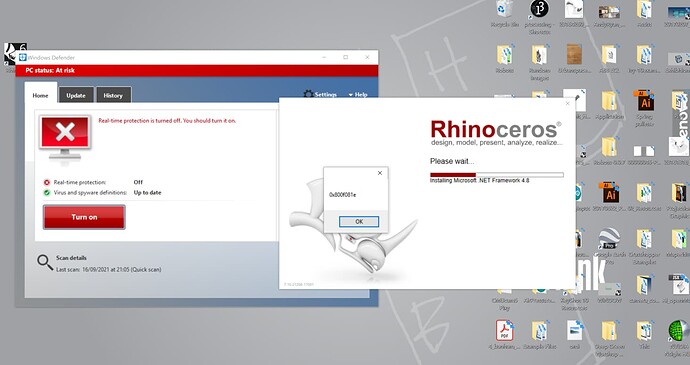Click the .NET Framework installation progress bar
The height and width of the screenshot is (365, 690).
coord(497,175)
